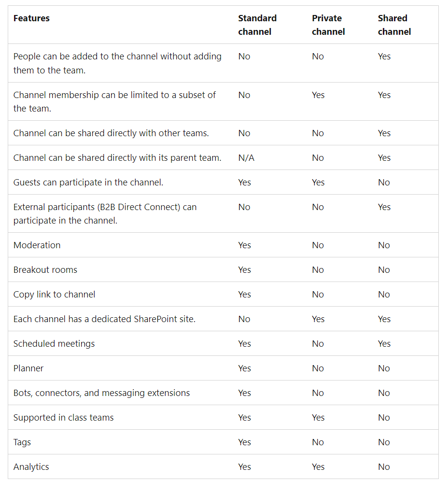The width and height of the screenshot is (448, 494).
Task: Select the Scheduled meetings row label
Action: [54, 344]
